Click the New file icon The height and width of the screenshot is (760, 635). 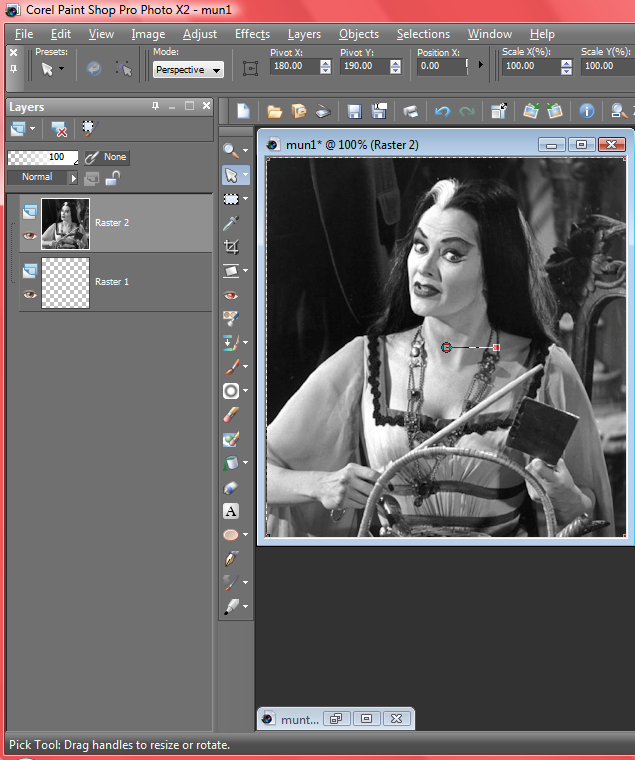click(x=243, y=111)
